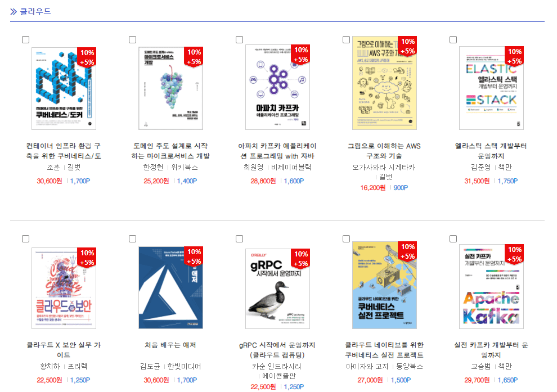Mark the checkbox for 엘라스틱 스택 book

(453, 39)
